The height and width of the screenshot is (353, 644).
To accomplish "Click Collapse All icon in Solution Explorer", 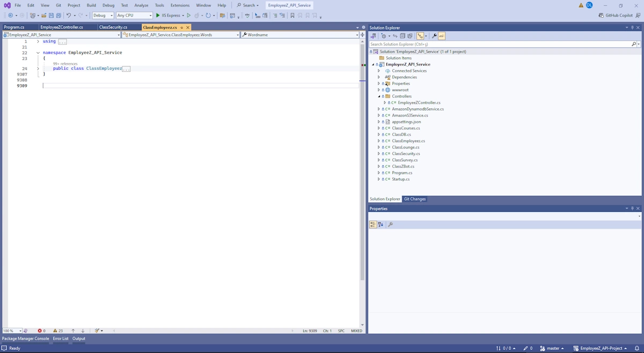I will (x=402, y=36).
